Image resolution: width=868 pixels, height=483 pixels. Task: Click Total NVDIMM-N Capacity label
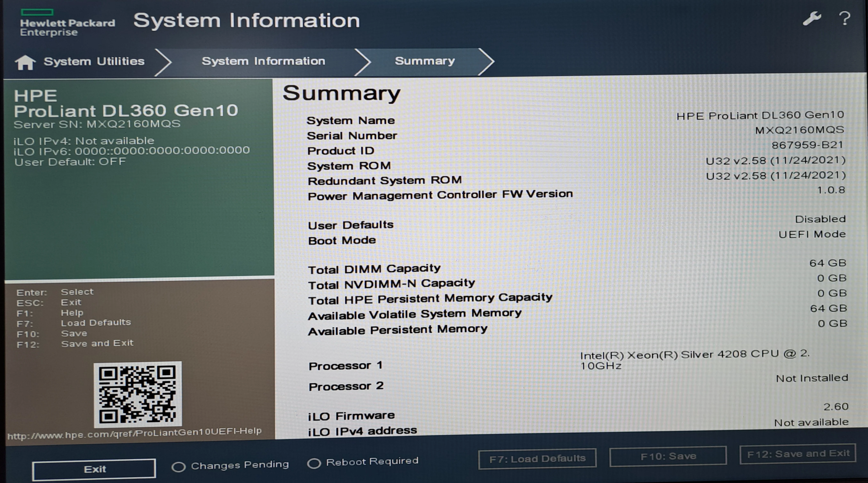tap(391, 284)
